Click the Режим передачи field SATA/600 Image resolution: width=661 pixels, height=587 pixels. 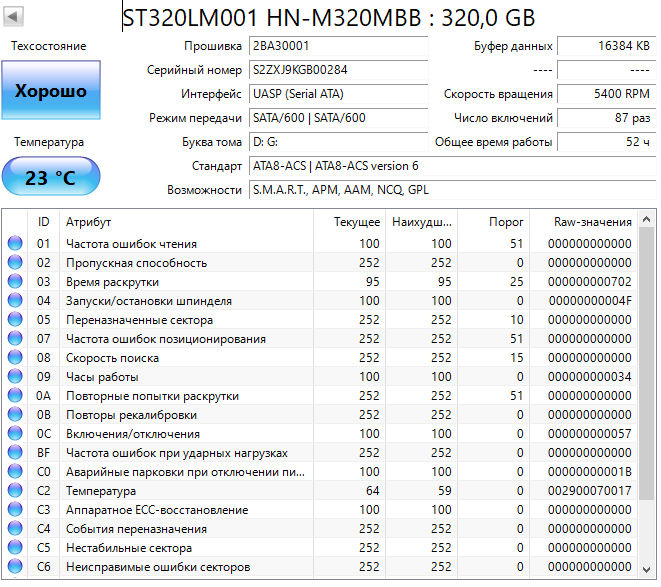(339, 118)
